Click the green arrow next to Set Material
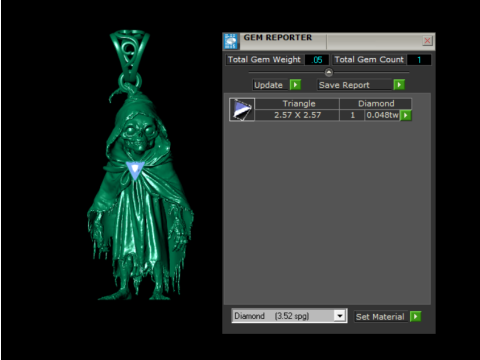Image resolution: width=480 pixels, height=360 pixels. coord(415,316)
